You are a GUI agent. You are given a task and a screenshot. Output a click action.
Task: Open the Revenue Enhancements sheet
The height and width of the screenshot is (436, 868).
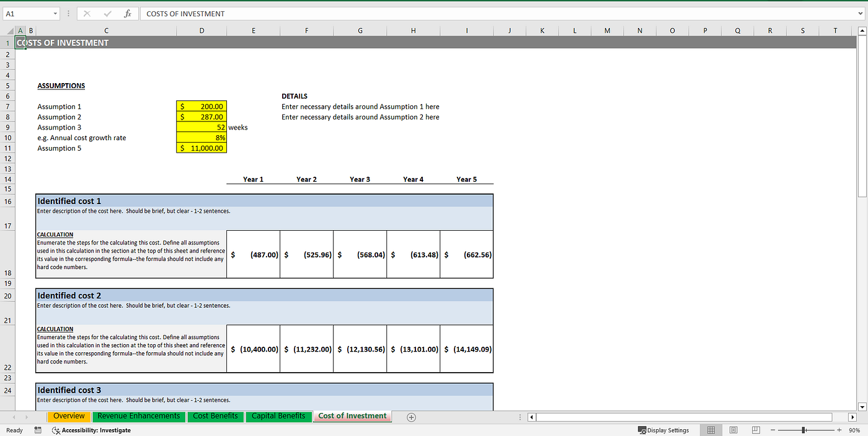[x=138, y=416]
